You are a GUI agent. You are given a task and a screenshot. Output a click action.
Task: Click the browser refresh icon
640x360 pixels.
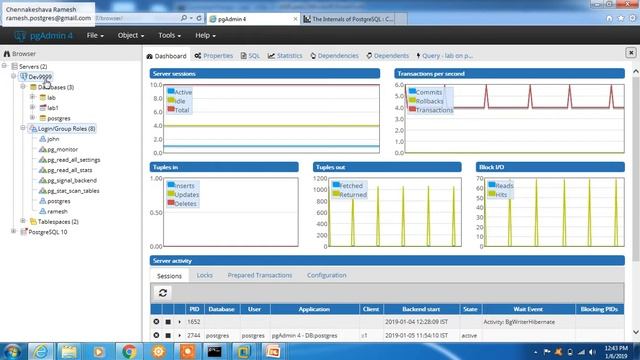coord(199,18)
